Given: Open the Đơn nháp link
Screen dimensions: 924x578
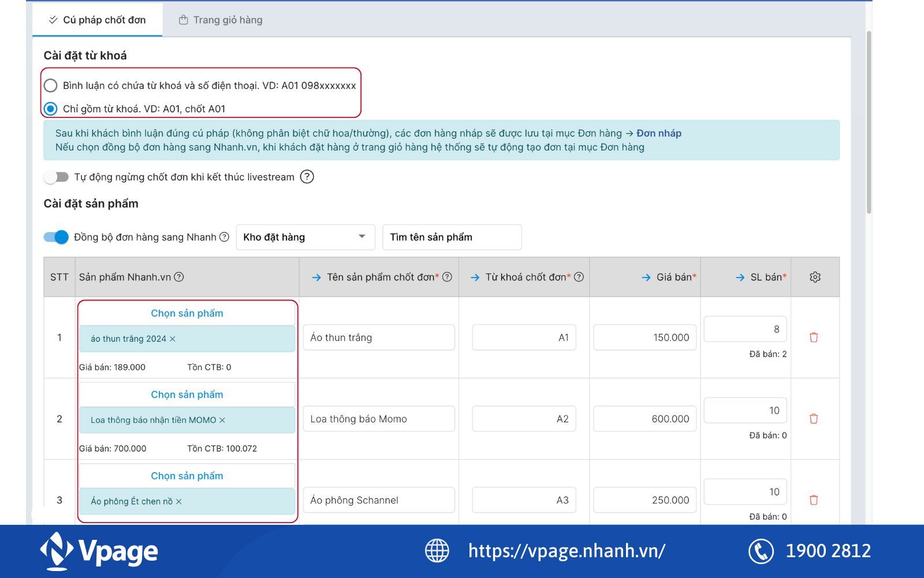Looking at the screenshot, I should 659,133.
